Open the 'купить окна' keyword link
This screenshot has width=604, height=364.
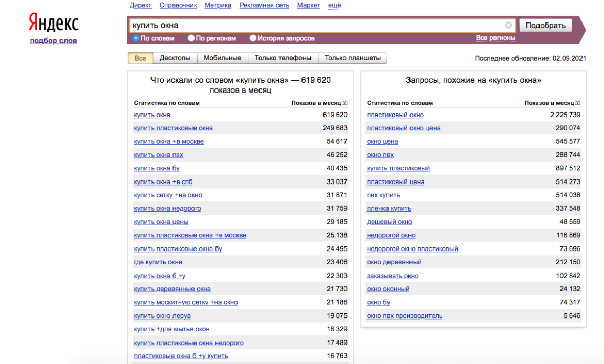pyautogui.click(x=152, y=115)
